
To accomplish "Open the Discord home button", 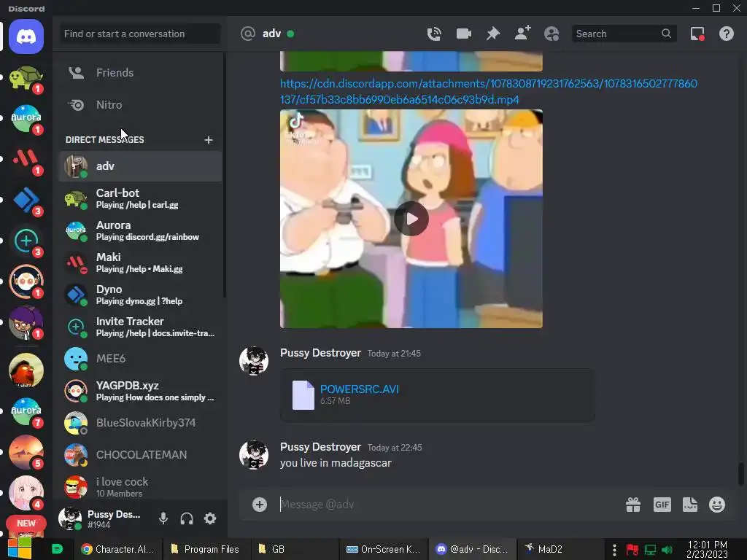I will [x=26, y=36].
